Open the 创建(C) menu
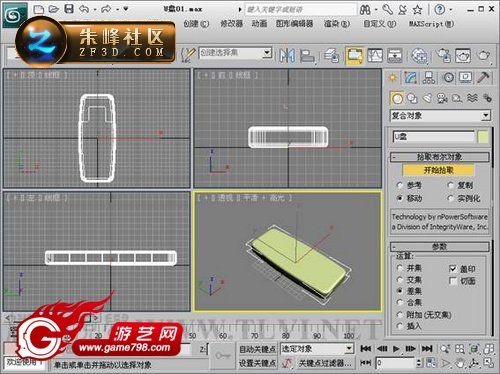500x374 pixels. coord(196,24)
